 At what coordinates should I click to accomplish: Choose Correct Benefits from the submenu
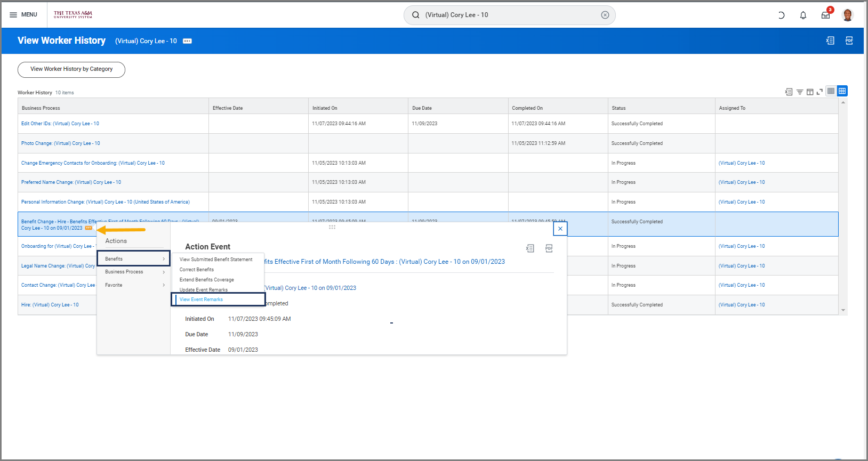(x=197, y=270)
